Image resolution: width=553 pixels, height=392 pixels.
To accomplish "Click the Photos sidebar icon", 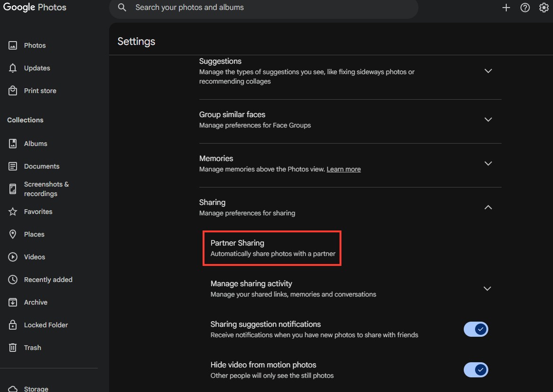I will pos(13,45).
